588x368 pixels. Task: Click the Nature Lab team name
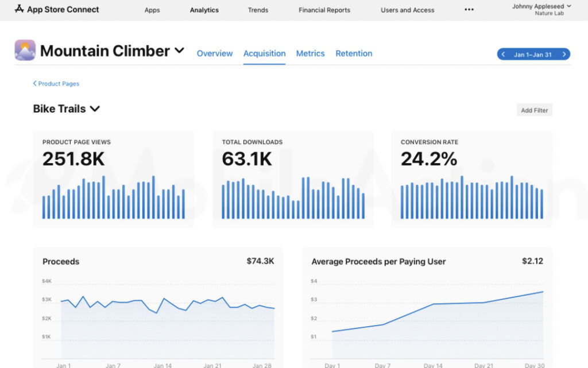tap(550, 13)
